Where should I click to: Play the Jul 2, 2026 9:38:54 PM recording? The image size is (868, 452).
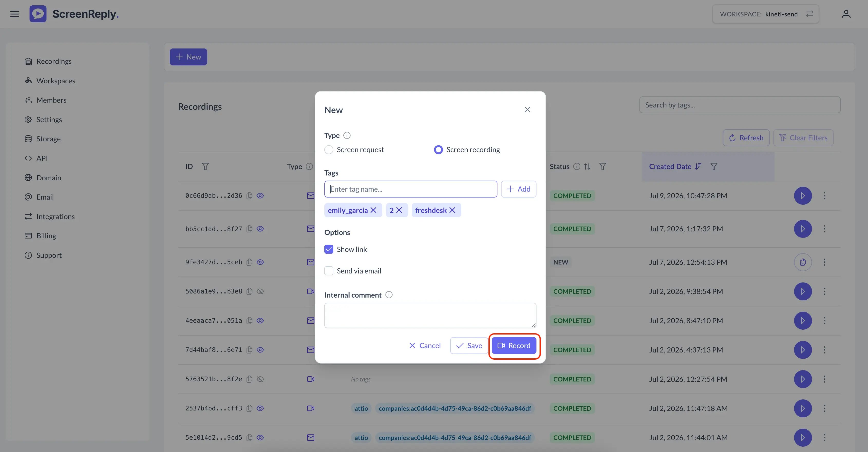803,291
